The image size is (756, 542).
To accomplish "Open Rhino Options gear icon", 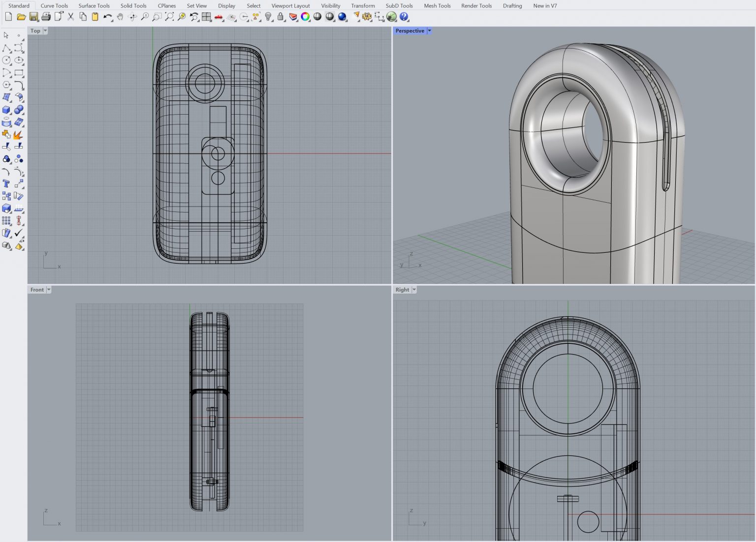I will pos(367,17).
